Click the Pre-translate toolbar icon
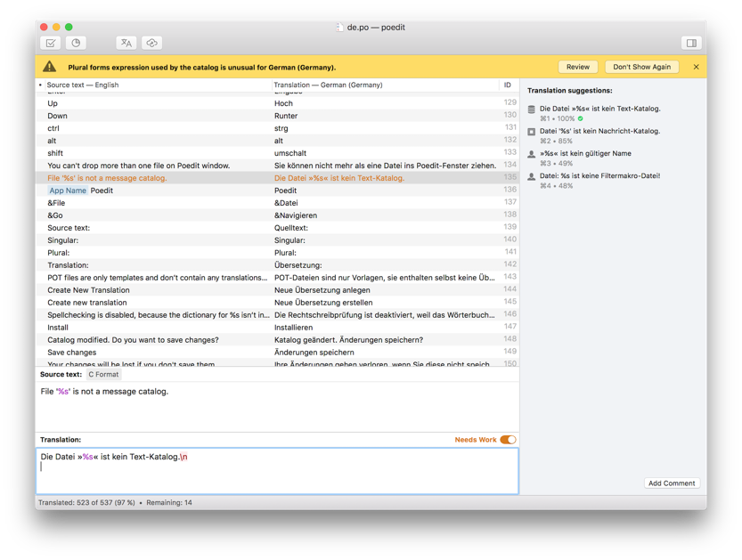Viewport: 742px width, 560px height. tap(126, 43)
